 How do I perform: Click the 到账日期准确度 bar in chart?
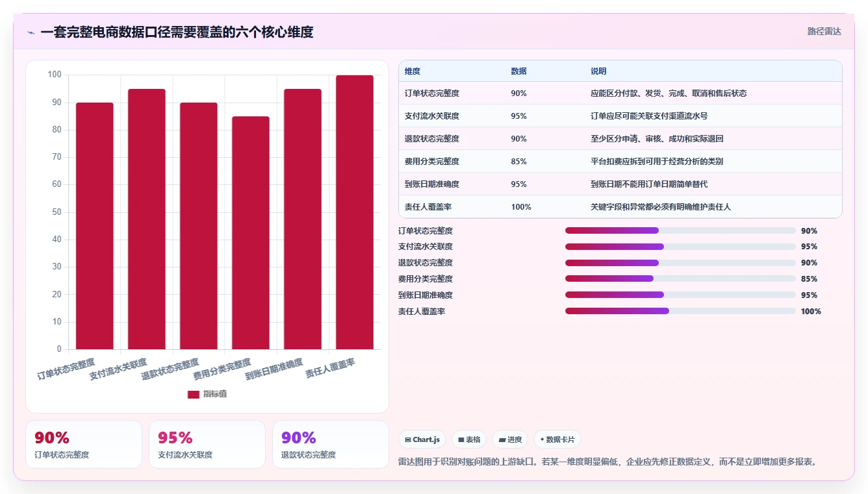pyautogui.click(x=303, y=219)
